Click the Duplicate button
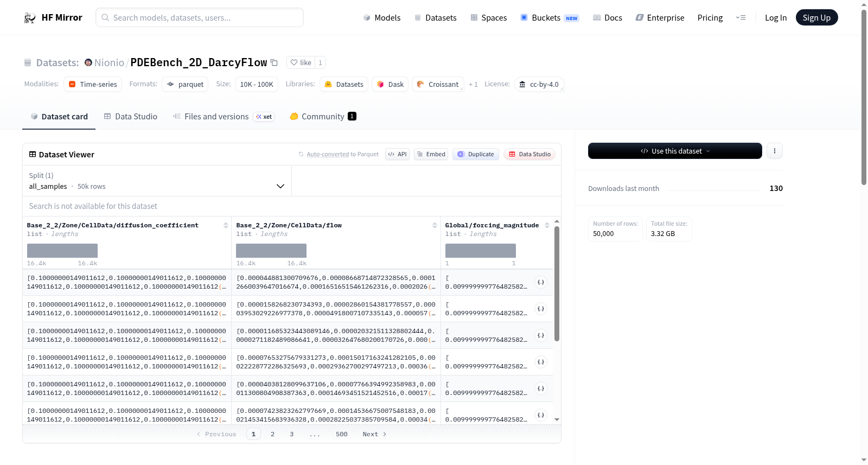Viewport: 868px width, 465px height. [x=476, y=154]
